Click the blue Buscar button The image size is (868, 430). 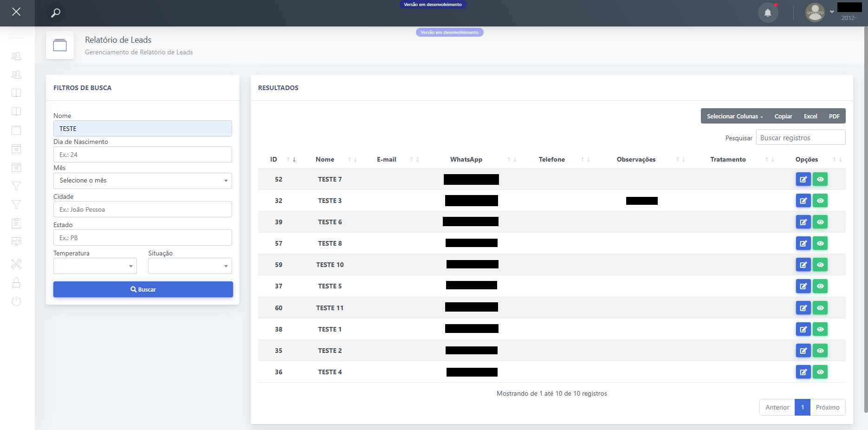click(143, 289)
